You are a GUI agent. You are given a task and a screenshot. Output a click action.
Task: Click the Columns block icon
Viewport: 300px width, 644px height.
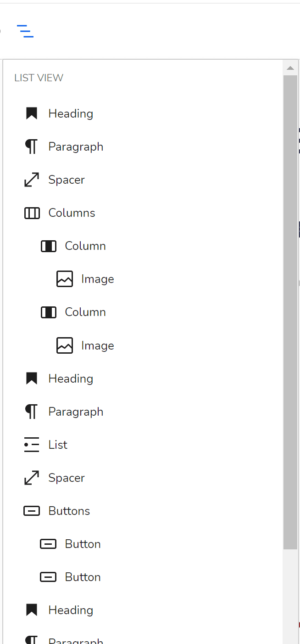click(x=32, y=213)
